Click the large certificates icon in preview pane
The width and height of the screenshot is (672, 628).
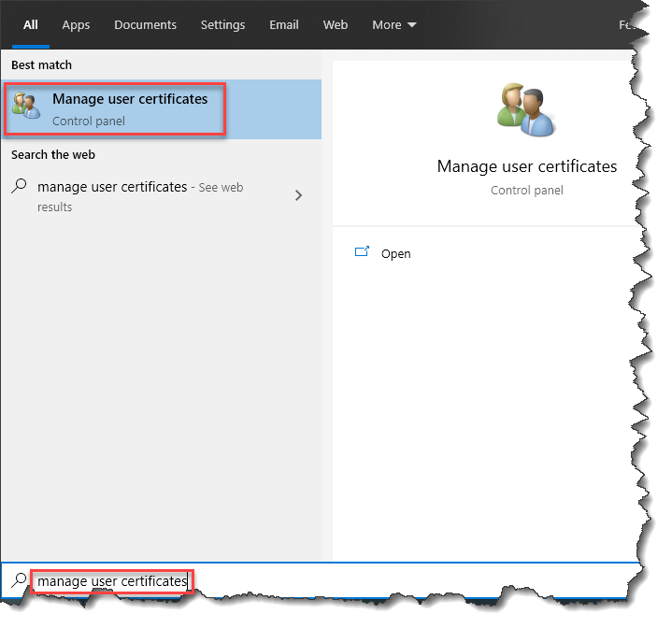tap(526, 110)
